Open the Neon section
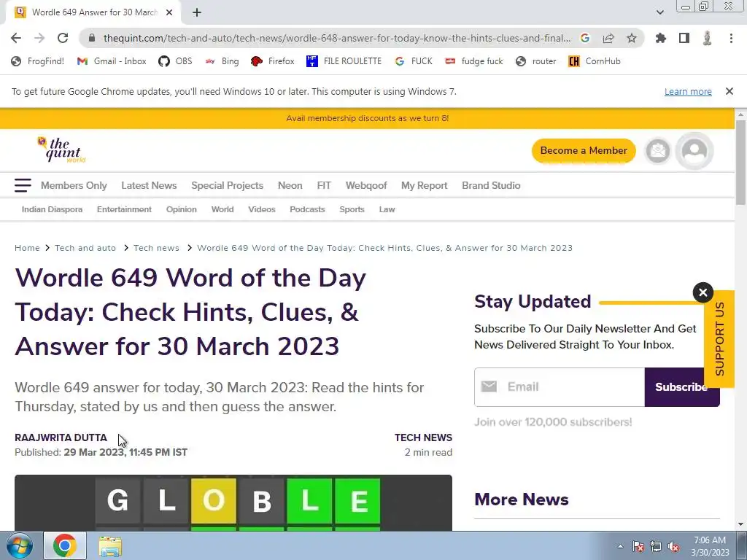This screenshot has height=560, width=747. coord(290,185)
